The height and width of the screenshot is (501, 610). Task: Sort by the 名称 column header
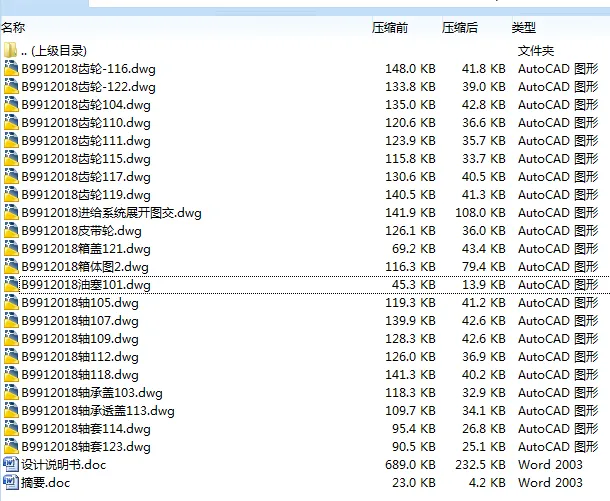(x=13, y=28)
